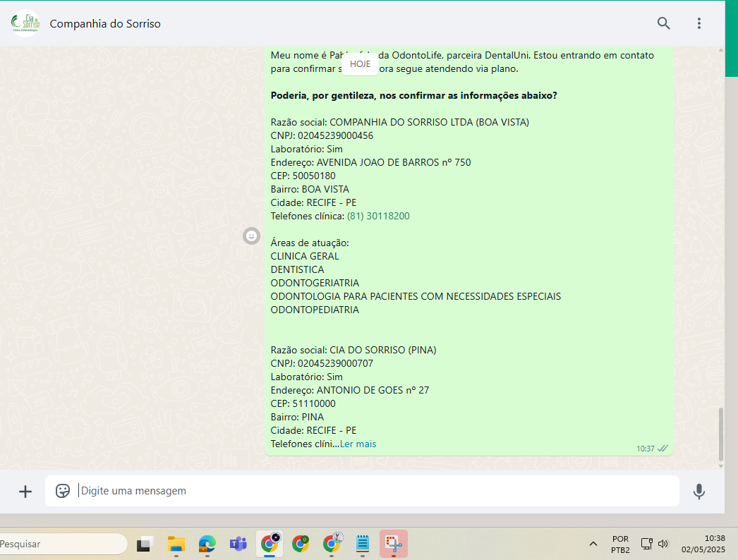Screen dimensions: 738x560
Task: Click Endereço ANTONIO DE GOES nº 27
Action: tap(350, 390)
